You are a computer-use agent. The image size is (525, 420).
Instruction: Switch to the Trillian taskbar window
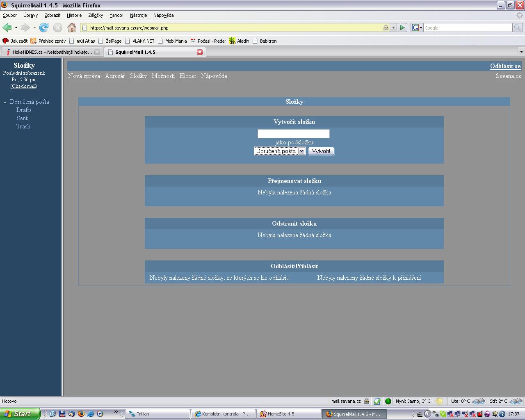point(157,414)
